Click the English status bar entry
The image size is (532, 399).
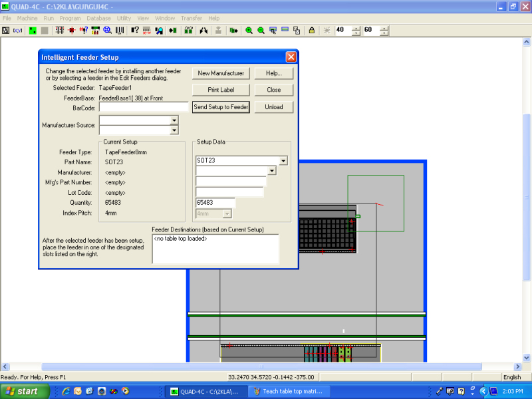(x=512, y=377)
